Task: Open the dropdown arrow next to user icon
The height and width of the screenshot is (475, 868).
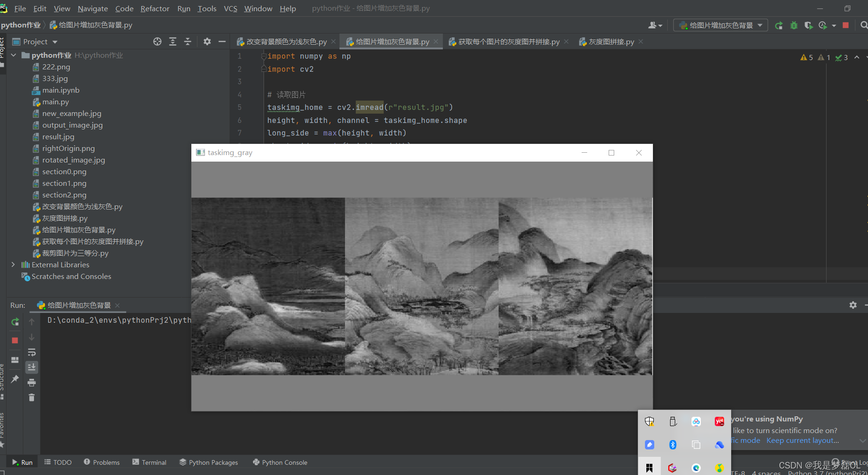Action: click(x=660, y=26)
